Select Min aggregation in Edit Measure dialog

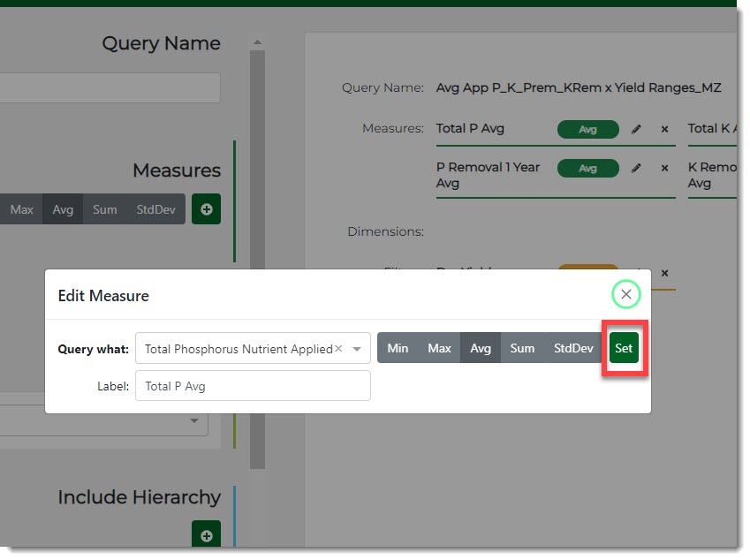click(398, 348)
